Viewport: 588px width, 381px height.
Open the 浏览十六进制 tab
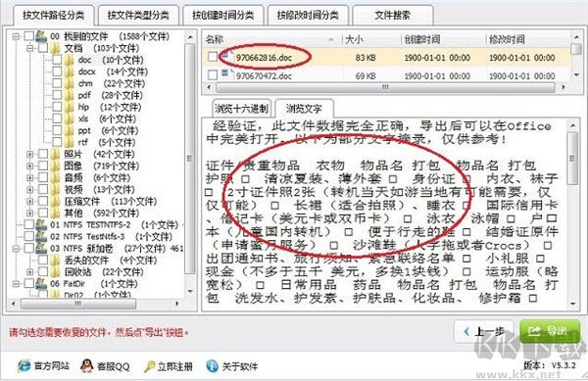(241, 109)
